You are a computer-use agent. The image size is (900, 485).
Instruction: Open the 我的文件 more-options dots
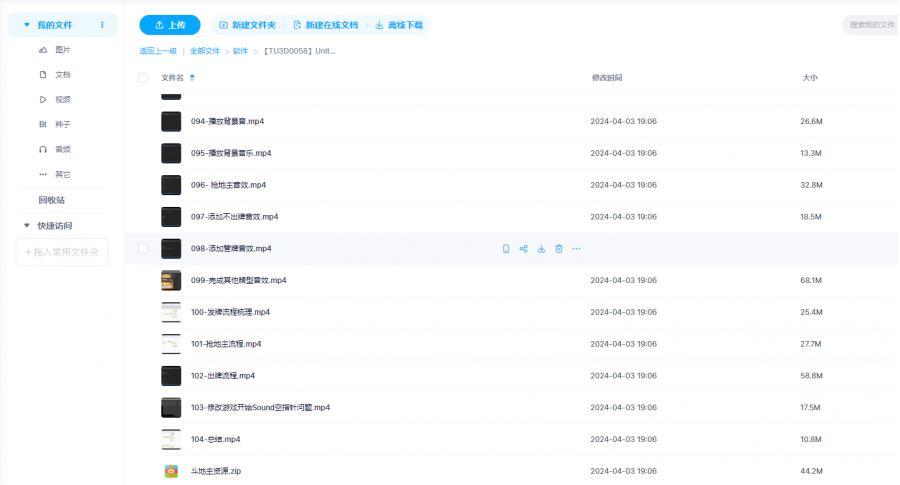(102, 25)
